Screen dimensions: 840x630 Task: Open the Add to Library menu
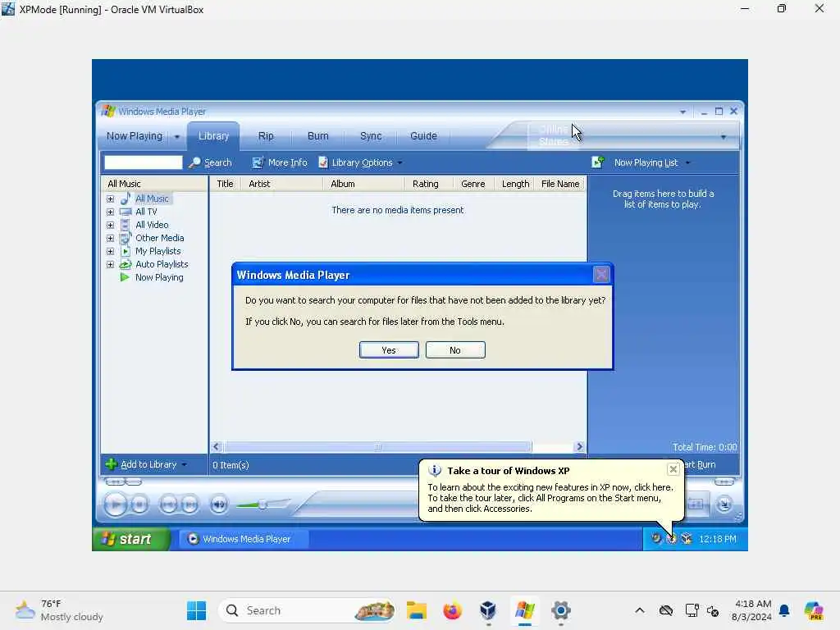pyautogui.click(x=146, y=464)
